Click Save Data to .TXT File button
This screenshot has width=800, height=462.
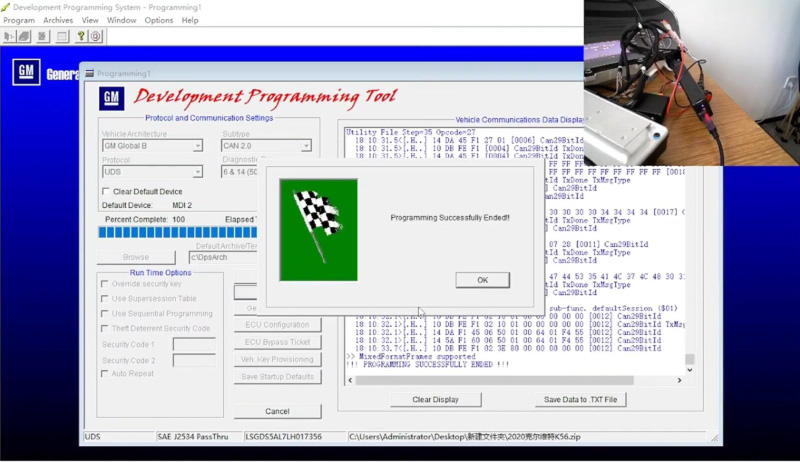(x=580, y=399)
